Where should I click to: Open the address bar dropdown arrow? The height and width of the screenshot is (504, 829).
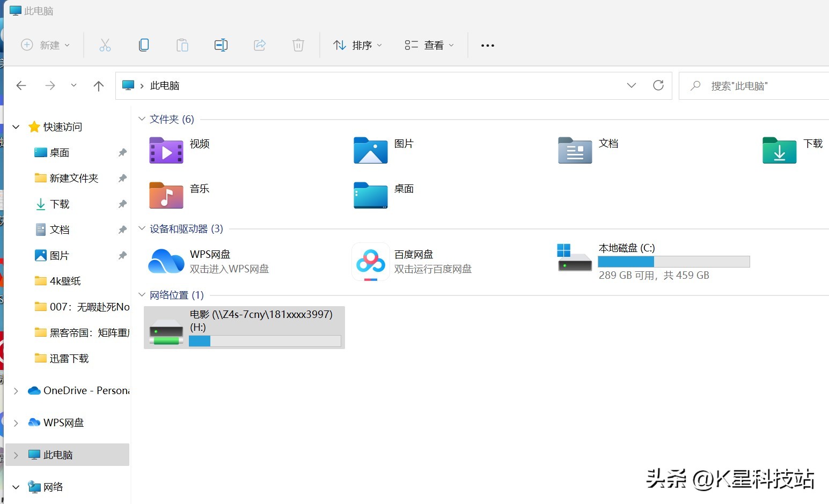[x=632, y=85]
